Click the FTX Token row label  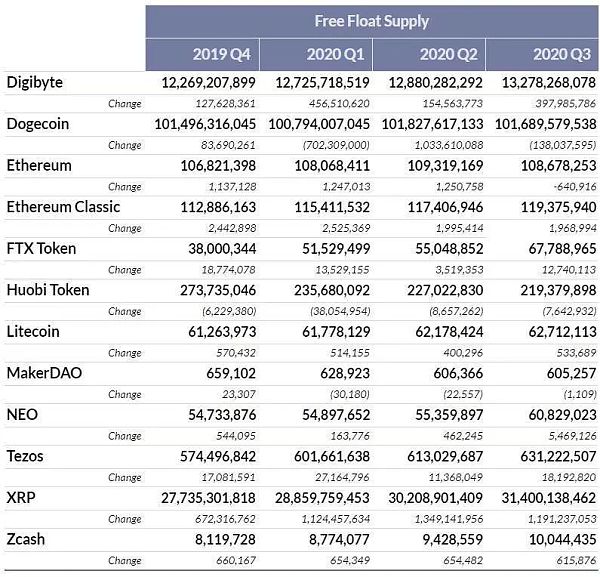point(42,249)
